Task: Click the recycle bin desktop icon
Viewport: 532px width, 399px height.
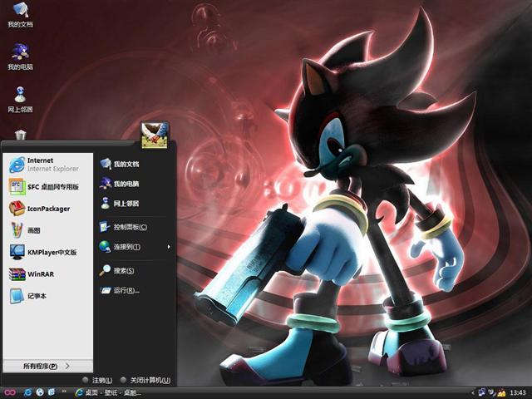Action: click(21, 135)
